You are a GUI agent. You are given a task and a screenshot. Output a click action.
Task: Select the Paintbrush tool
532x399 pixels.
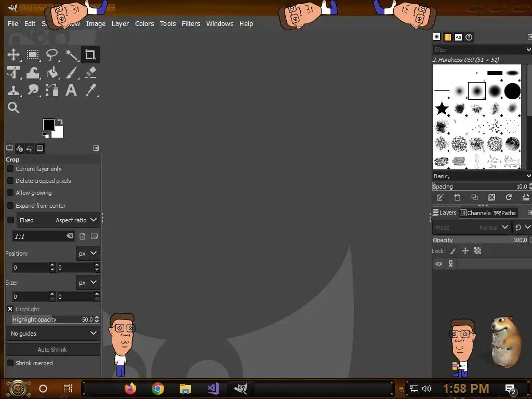[x=72, y=73]
